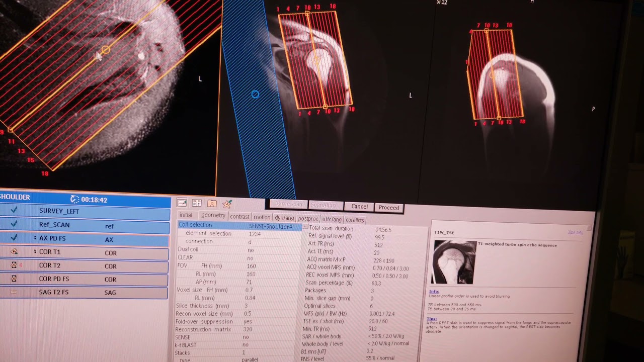Select the COR PD FS scan
The height and width of the screenshot is (362, 644).
(84, 279)
